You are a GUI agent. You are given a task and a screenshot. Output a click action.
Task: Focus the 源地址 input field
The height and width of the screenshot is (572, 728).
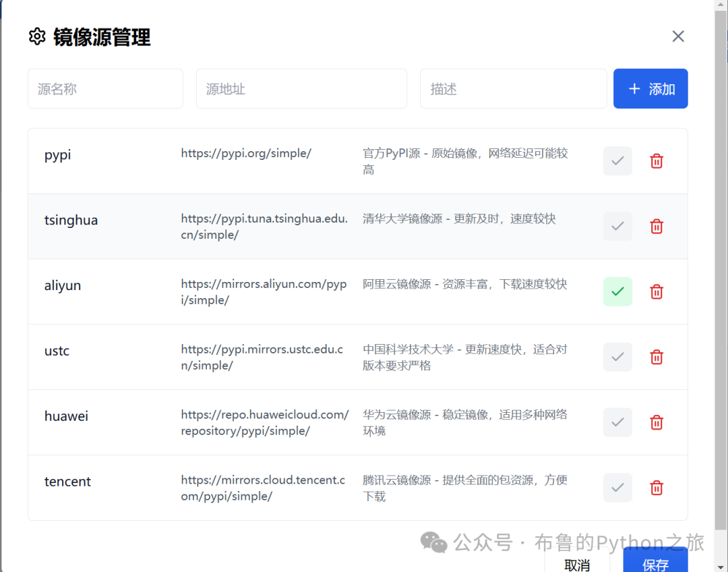(301, 89)
